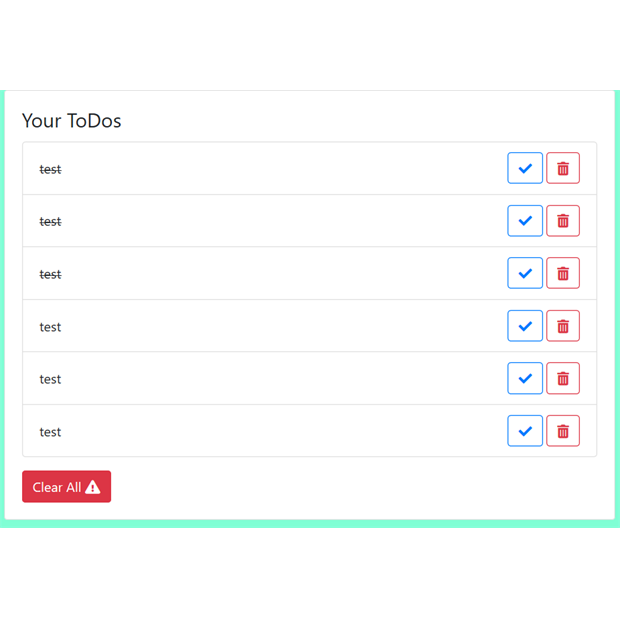Image resolution: width=620 pixels, height=620 pixels.
Task: Delete the last todo in the list
Action: pyautogui.click(x=563, y=431)
